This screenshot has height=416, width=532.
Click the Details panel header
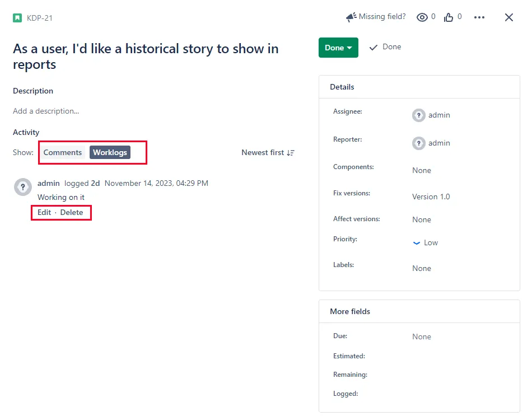tap(419, 87)
